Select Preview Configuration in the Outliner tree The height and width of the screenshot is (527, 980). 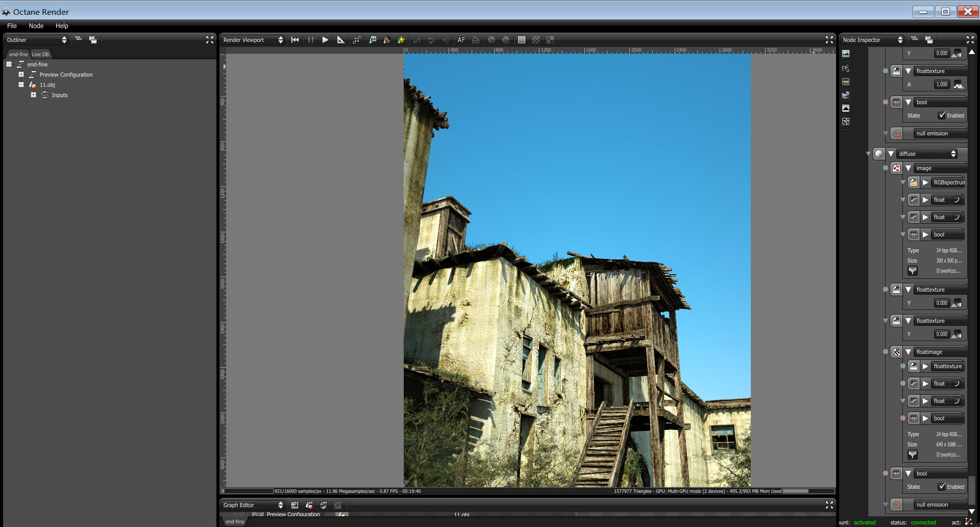(66, 75)
